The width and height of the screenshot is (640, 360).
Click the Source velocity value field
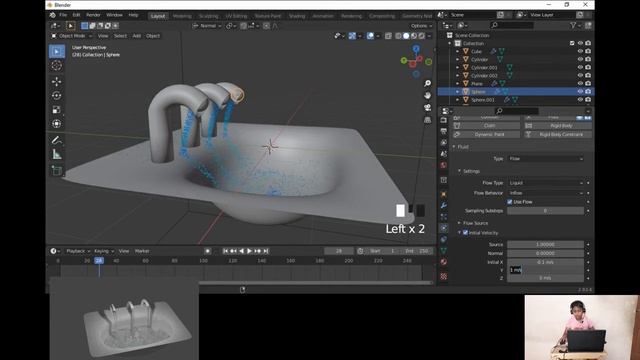(545, 244)
